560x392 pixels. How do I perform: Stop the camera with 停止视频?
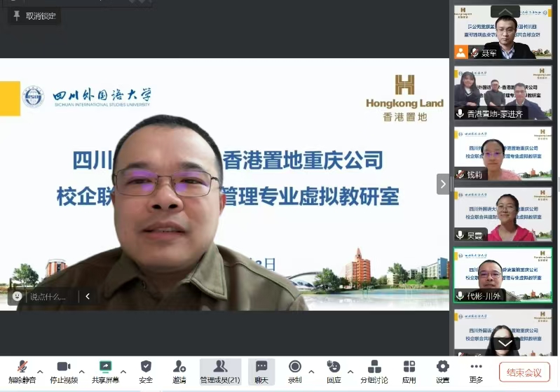coord(64,372)
